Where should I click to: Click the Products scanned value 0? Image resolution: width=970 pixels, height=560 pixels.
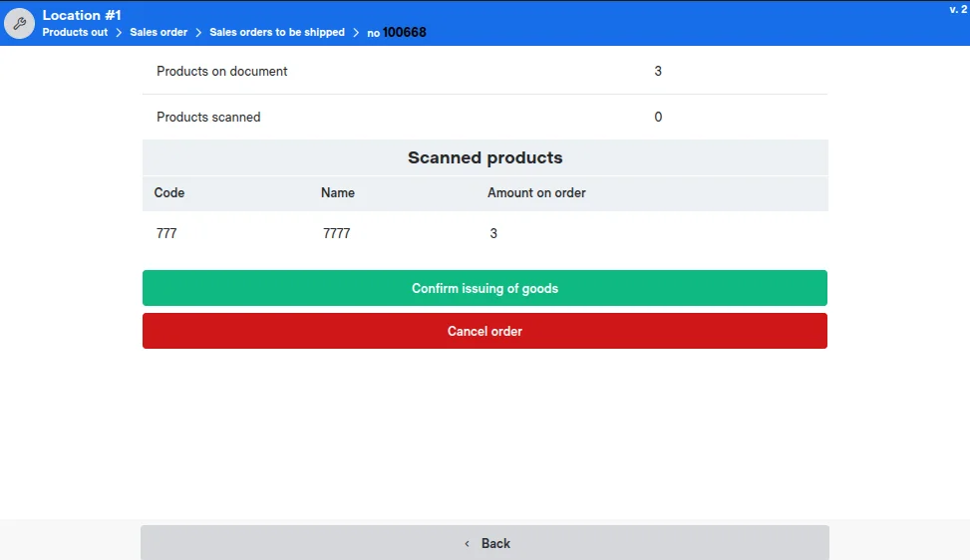click(658, 117)
